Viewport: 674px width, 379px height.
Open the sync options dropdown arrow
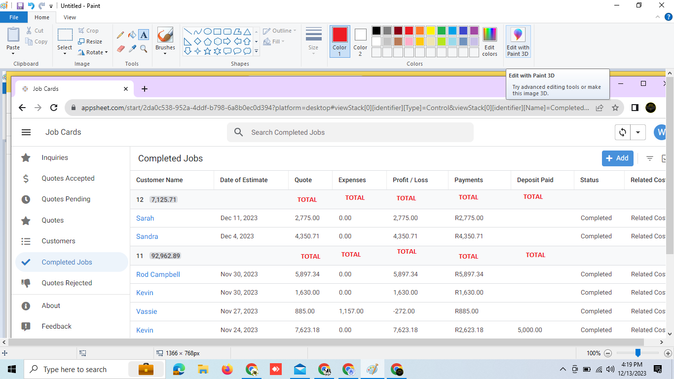click(x=638, y=132)
